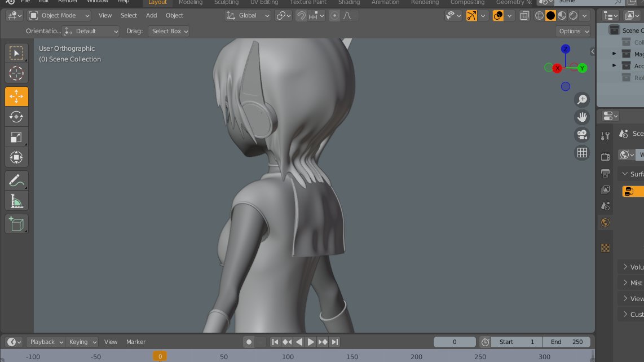Pick the Scale tool
Image resolution: width=644 pixels, height=362 pixels.
pos(16,137)
